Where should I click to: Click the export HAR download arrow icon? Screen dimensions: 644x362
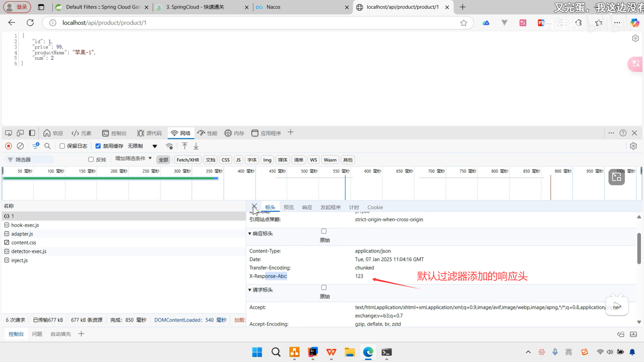[x=196, y=146]
